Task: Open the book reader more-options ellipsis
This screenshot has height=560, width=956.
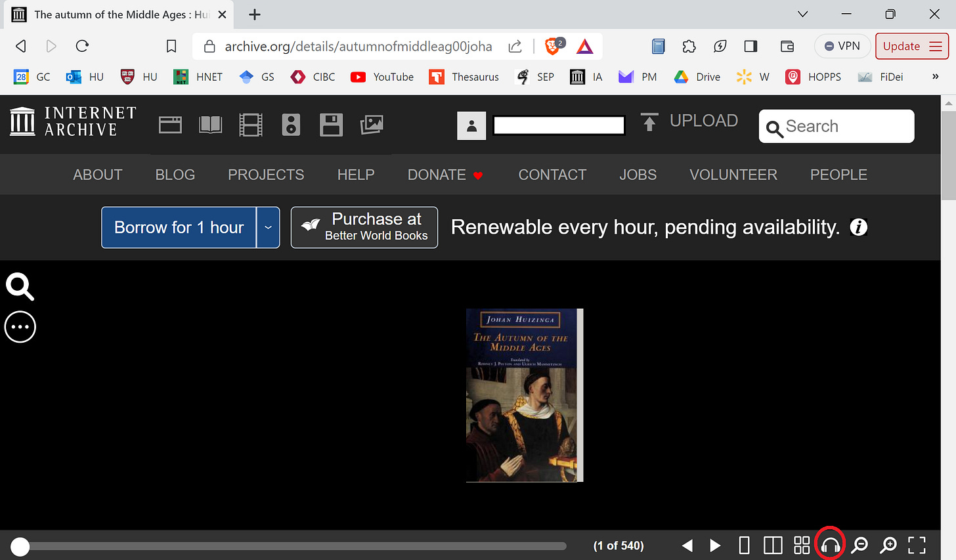Action: [x=20, y=327]
